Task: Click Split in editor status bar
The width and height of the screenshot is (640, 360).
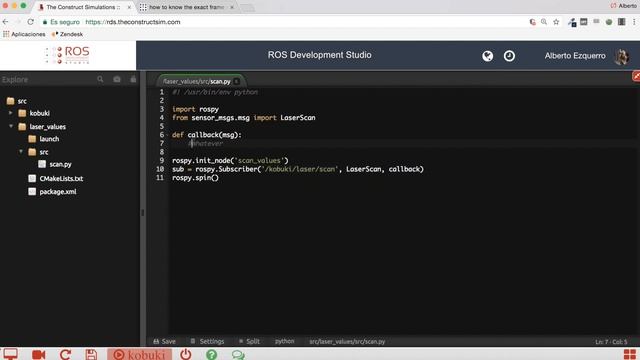Action: click(249, 341)
